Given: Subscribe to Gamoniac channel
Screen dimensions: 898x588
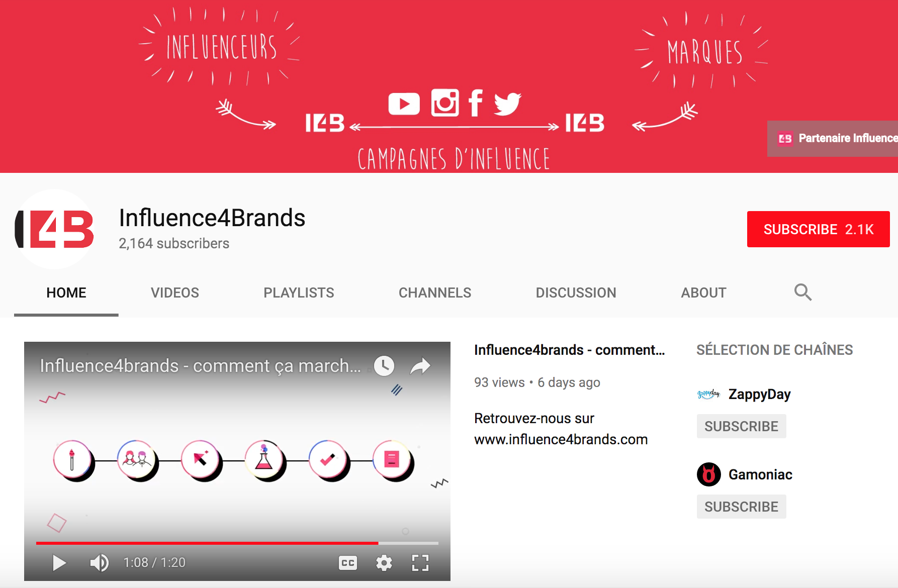Looking at the screenshot, I should (742, 507).
